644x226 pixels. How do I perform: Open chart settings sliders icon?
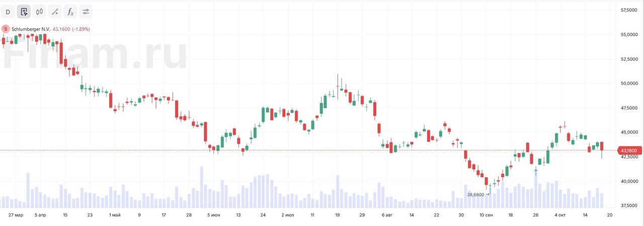(x=86, y=12)
